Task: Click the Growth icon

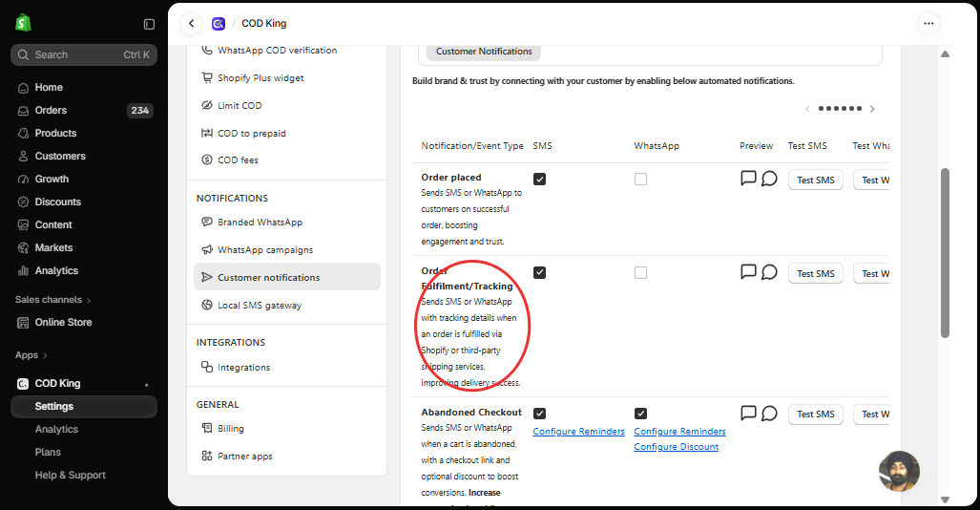Action: pyautogui.click(x=23, y=179)
